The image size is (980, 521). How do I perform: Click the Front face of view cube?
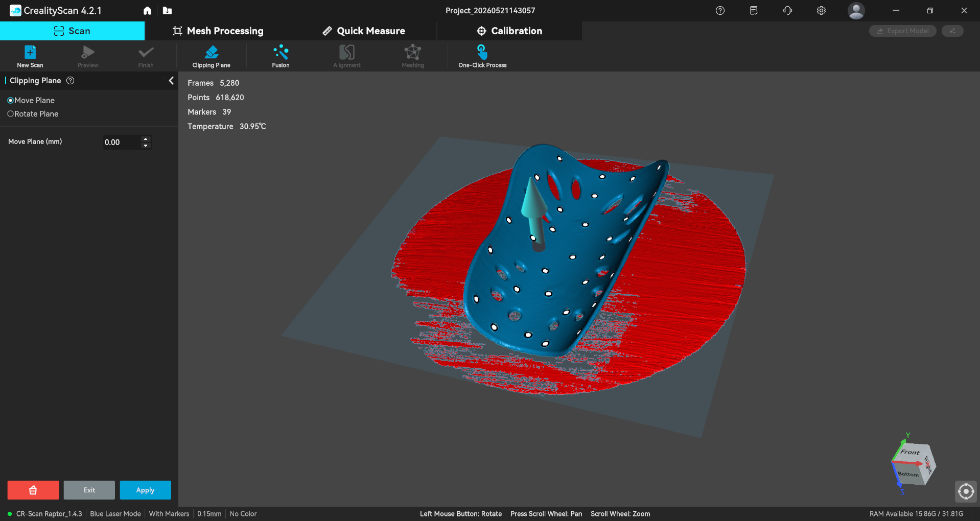pos(910,452)
